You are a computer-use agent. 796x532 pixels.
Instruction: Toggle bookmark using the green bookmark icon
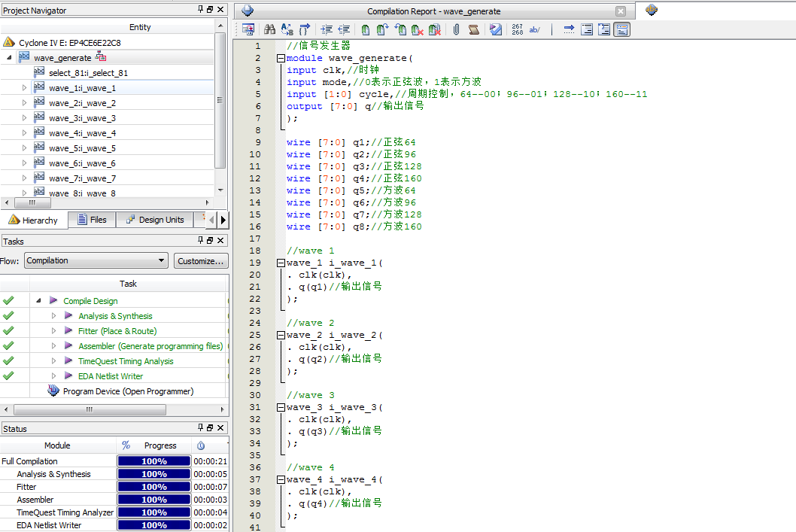click(x=365, y=30)
